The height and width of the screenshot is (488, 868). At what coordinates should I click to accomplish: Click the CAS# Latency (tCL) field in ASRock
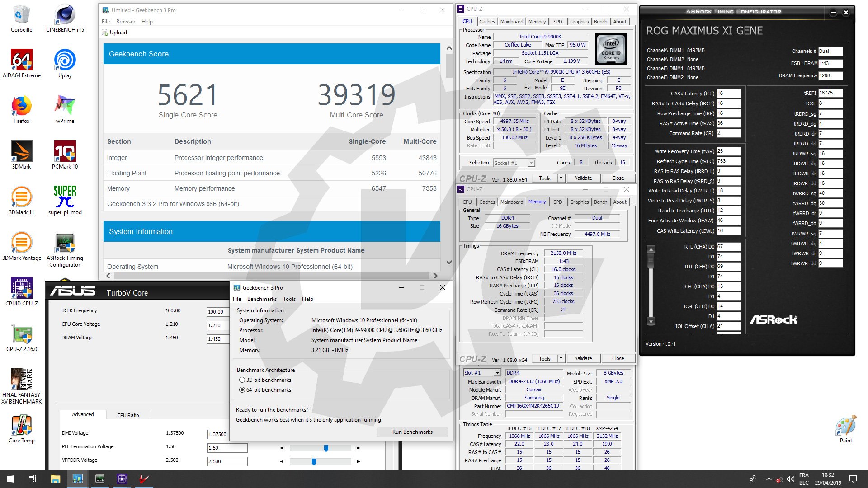(x=729, y=94)
